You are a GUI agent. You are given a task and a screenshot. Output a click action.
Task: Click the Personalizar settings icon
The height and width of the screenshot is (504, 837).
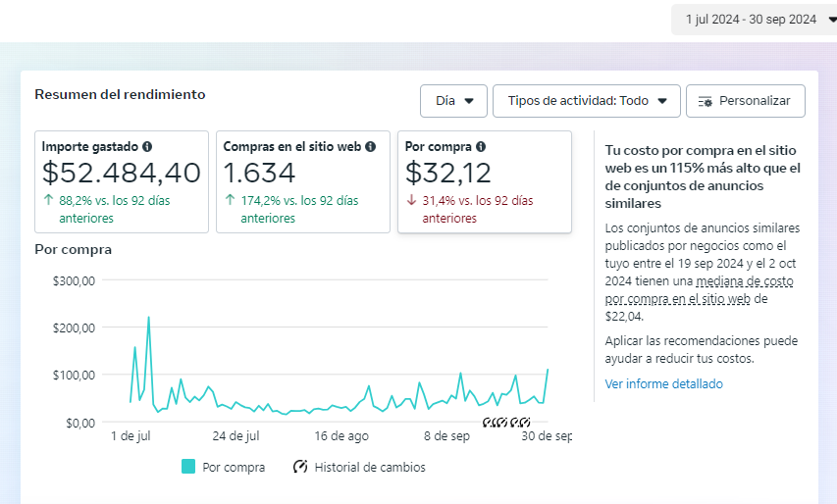point(705,101)
